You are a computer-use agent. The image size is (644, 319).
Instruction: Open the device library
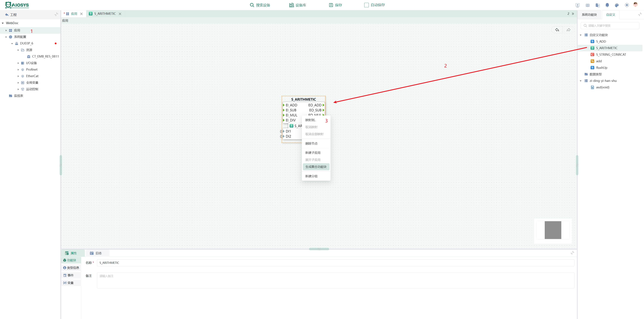click(x=298, y=5)
